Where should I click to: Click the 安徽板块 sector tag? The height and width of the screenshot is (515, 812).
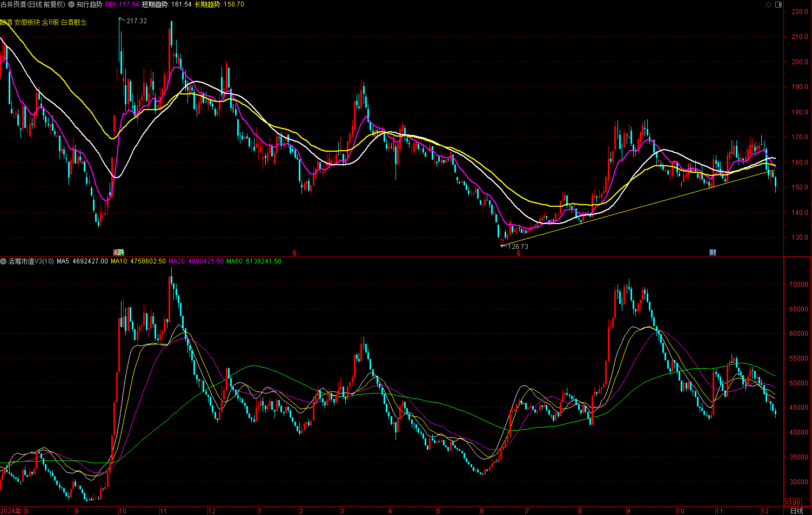coord(27,22)
